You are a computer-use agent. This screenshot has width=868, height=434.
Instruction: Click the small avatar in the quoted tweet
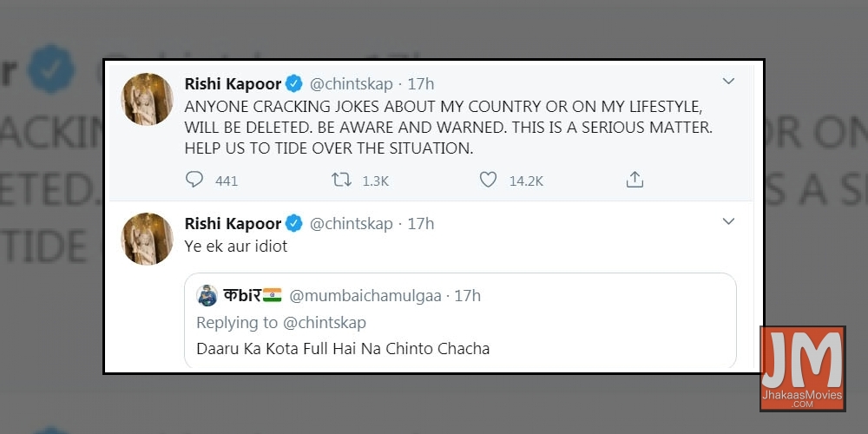[x=207, y=296]
